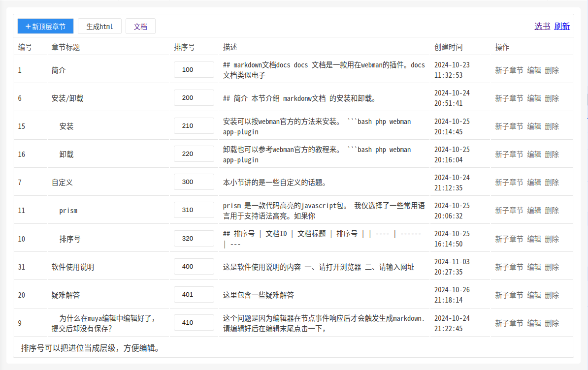Select the sort number field showing 220
Image resolution: width=588 pixels, height=370 pixels.
[x=194, y=154]
